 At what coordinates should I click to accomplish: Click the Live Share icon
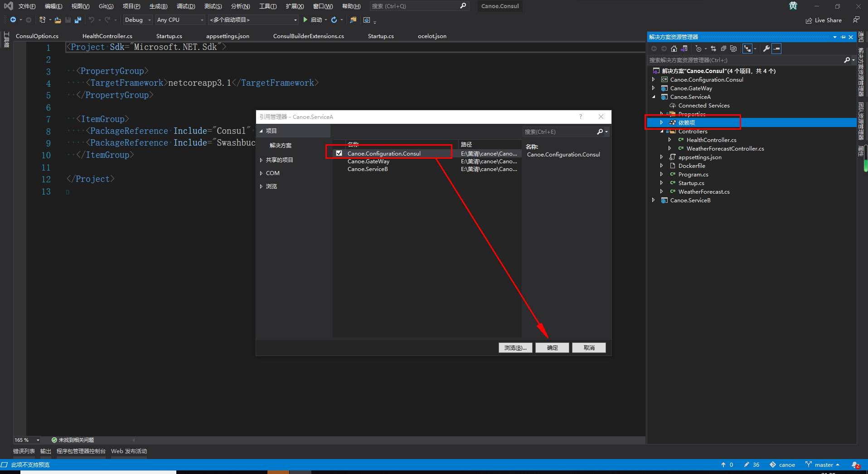809,20
